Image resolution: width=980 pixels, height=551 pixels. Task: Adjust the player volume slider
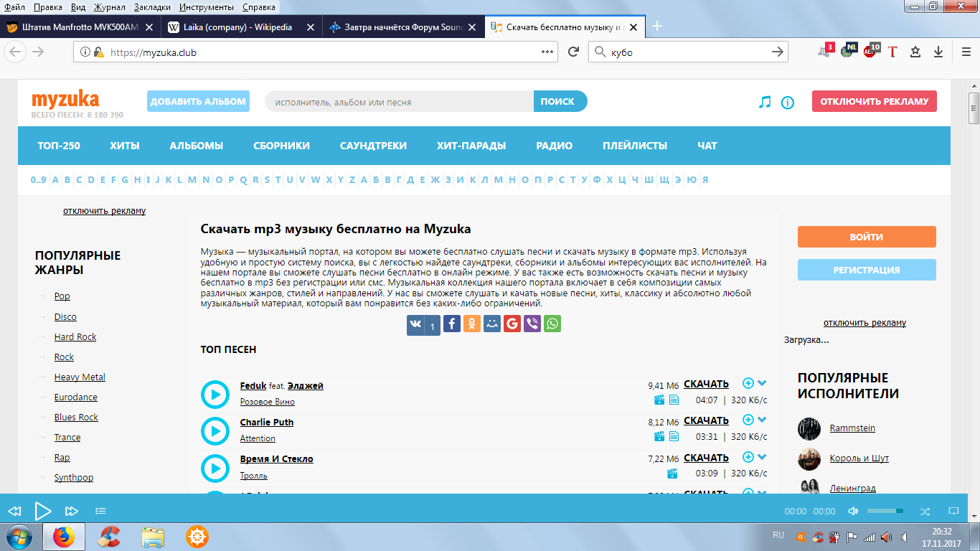click(885, 511)
